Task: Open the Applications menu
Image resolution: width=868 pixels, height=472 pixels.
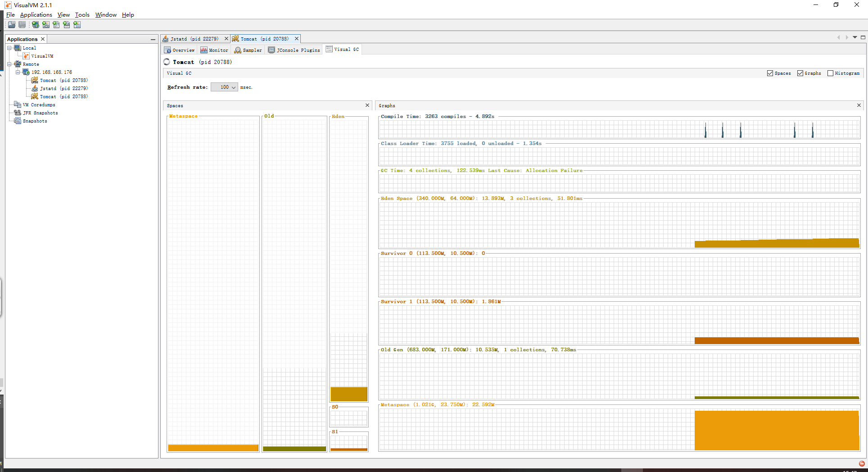Action: [x=36, y=15]
